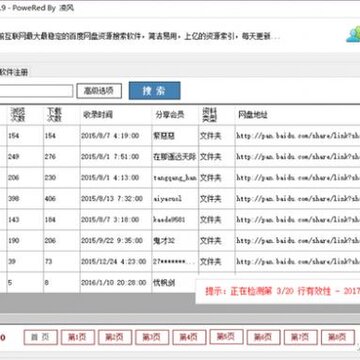
Task: Go to page 第5页
Action: coord(226,336)
